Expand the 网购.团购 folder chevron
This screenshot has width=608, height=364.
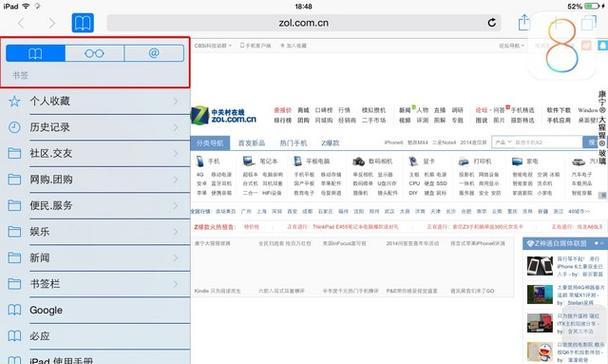(x=176, y=179)
